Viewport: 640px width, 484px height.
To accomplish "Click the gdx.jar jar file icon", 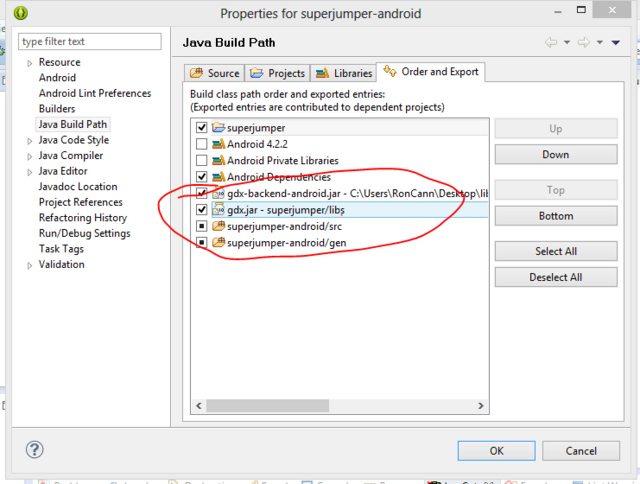I will point(218,209).
